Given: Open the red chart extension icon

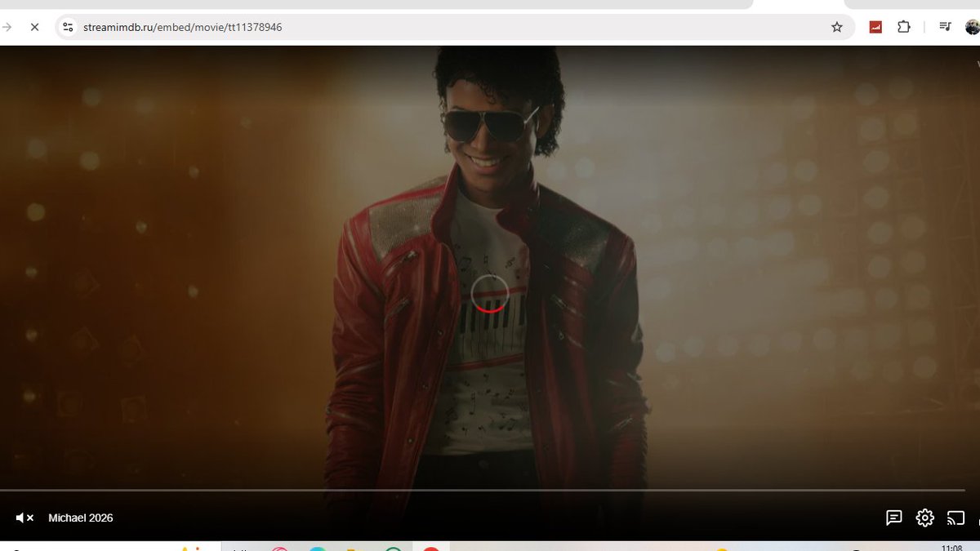Looking at the screenshot, I should click(x=875, y=27).
